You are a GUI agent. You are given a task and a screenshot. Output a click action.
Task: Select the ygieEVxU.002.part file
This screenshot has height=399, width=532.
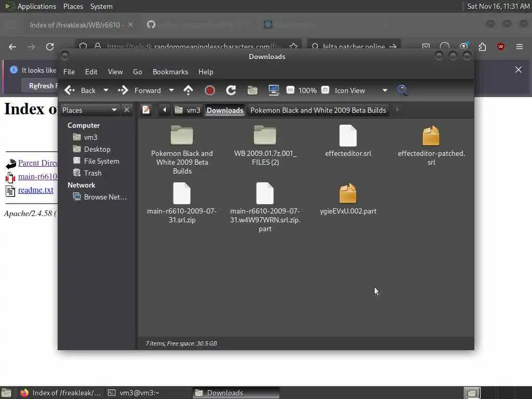pos(348,198)
